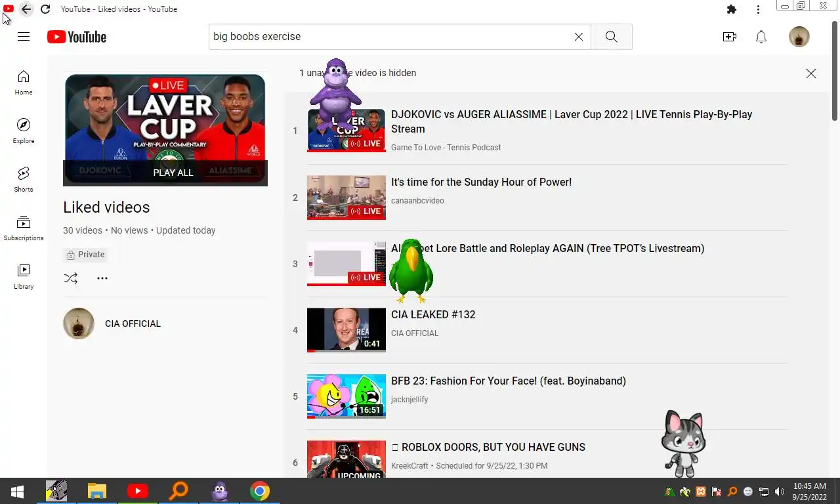The image size is (840, 504).
Task: Open Subscriptions in the sidebar
Action: pos(24,228)
